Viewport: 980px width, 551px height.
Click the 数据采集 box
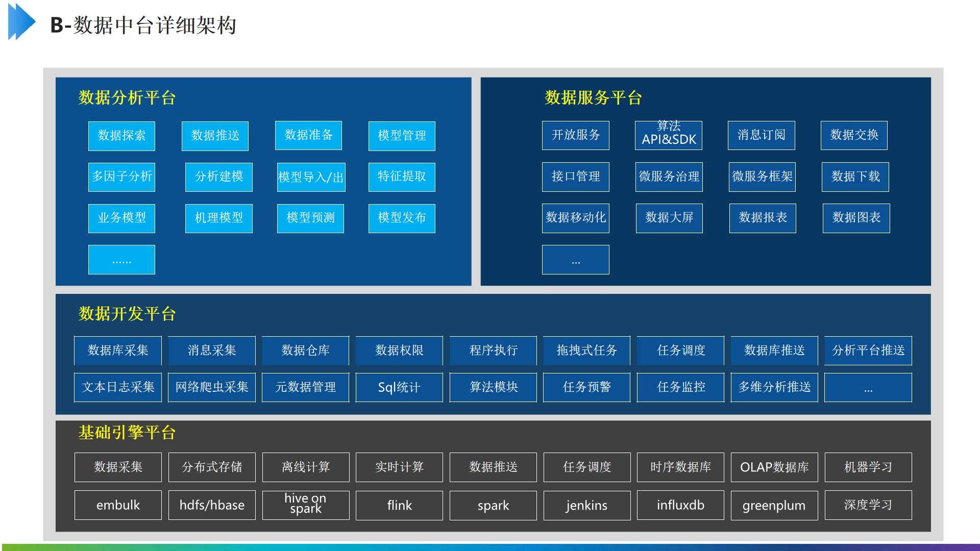(118, 467)
